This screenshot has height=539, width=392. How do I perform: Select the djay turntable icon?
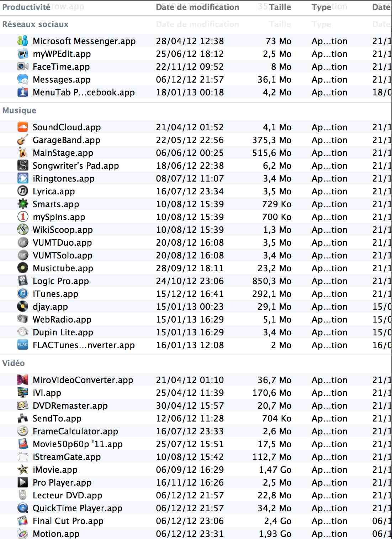pos(23,307)
